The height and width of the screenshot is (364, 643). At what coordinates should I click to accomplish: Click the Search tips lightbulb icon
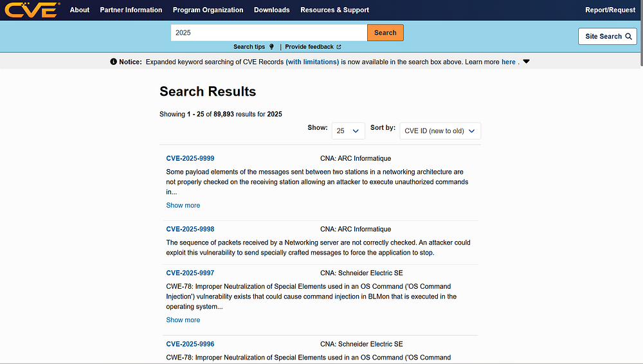[271, 47]
